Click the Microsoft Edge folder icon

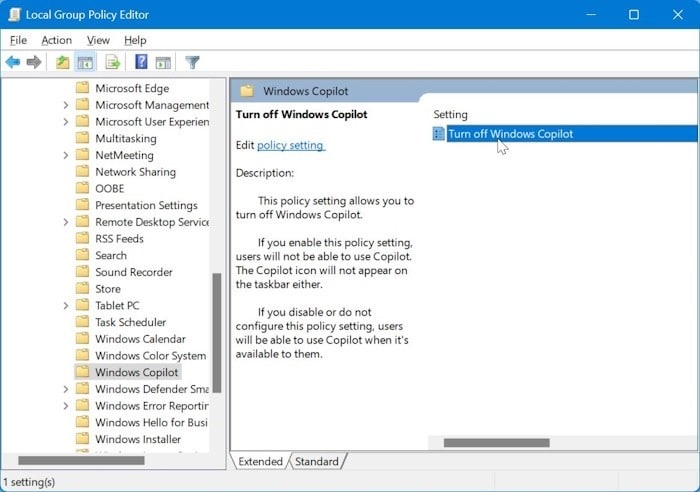(82, 88)
